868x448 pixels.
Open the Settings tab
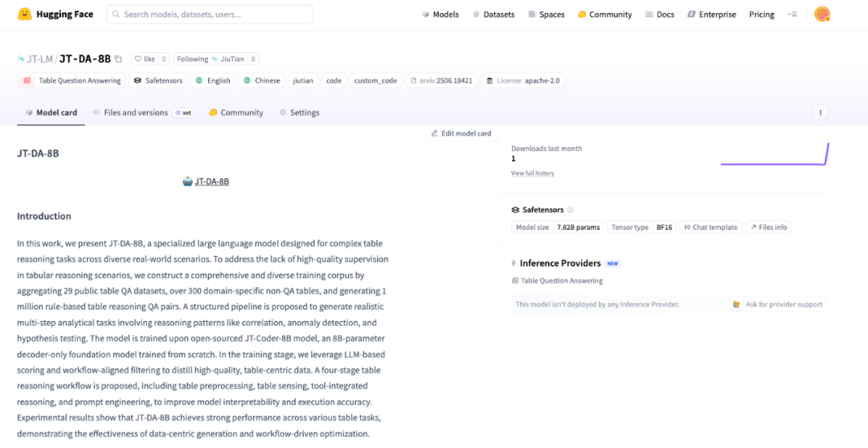[299, 112]
